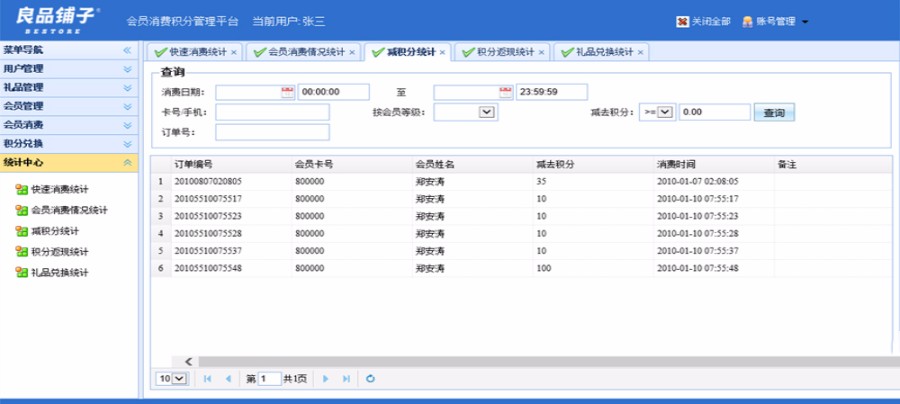Go to the next page
The height and width of the screenshot is (404, 900).
click(x=325, y=379)
